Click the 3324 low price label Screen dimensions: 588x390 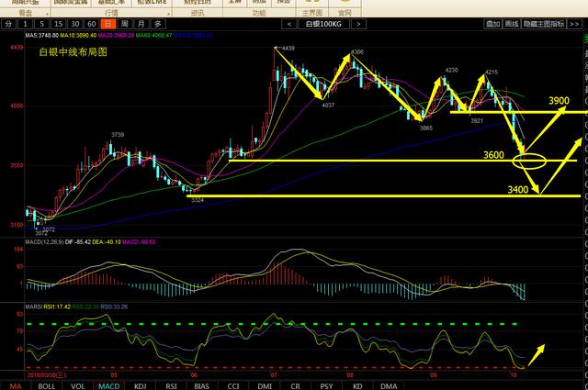[x=198, y=200]
